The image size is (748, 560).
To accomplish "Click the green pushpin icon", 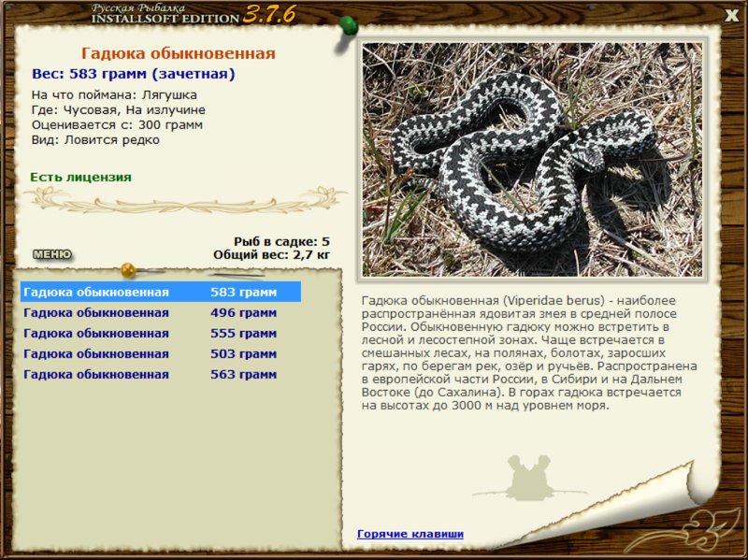I will pyautogui.click(x=348, y=25).
